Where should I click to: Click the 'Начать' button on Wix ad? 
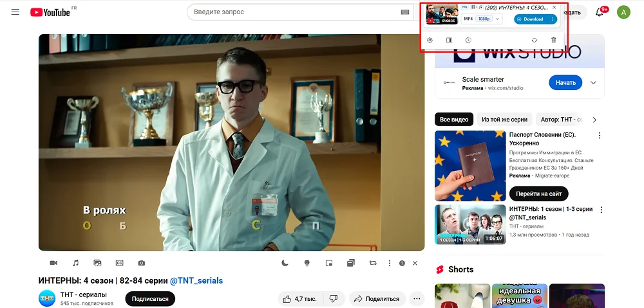click(x=565, y=82)
